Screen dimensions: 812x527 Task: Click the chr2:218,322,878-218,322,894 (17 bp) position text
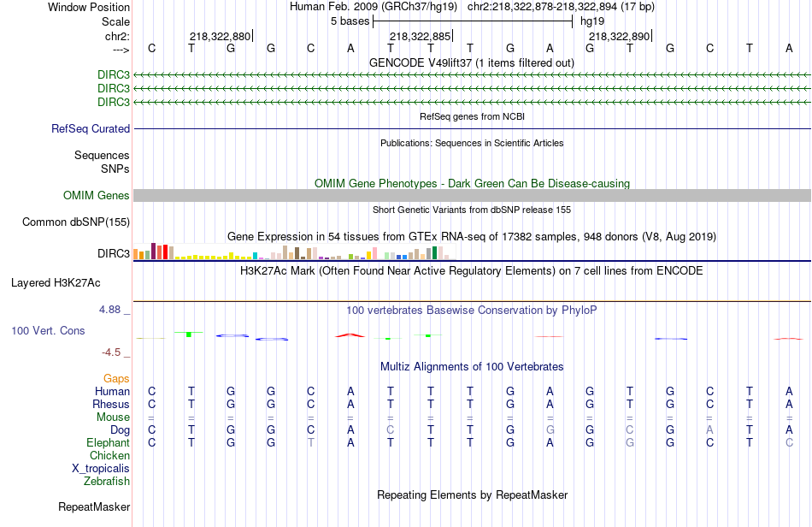[561, 7]
